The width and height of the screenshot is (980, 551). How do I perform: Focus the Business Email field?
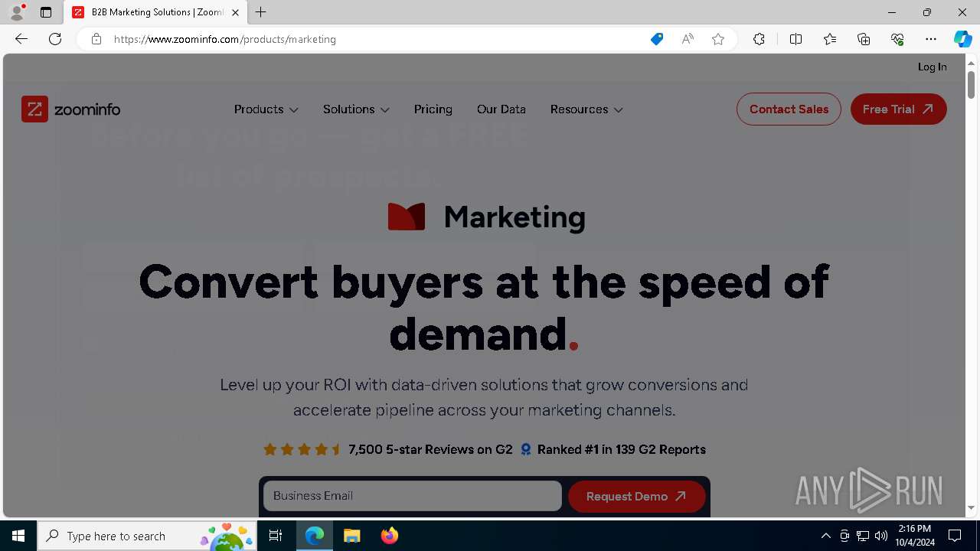tap(413, 496)
